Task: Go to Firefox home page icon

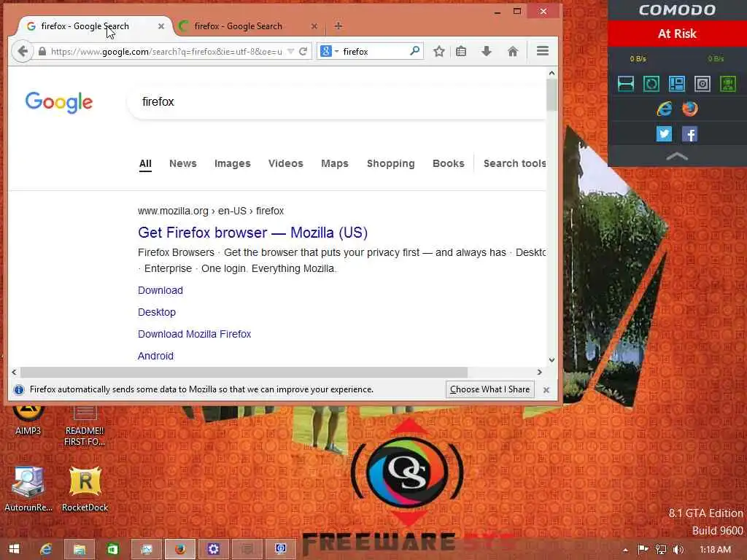Action: click(513, 52)
